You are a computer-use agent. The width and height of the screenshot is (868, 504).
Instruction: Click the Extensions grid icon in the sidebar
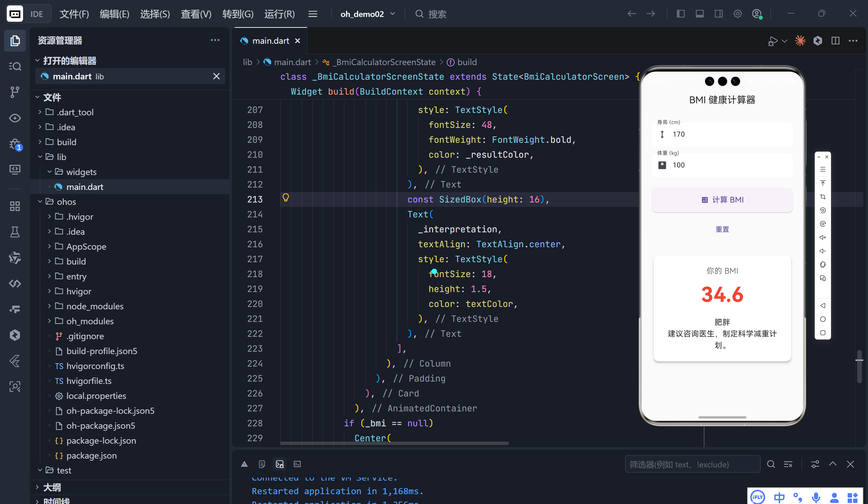[15, 206]
